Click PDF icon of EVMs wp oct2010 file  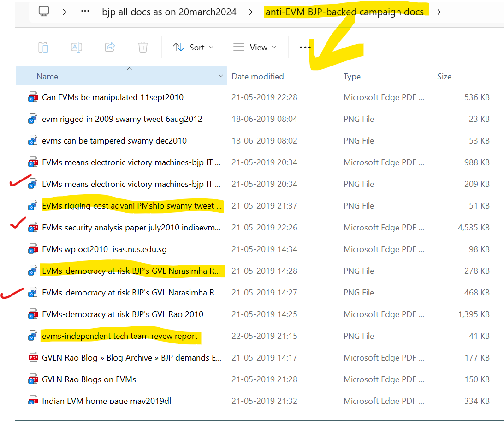point(33,249)
